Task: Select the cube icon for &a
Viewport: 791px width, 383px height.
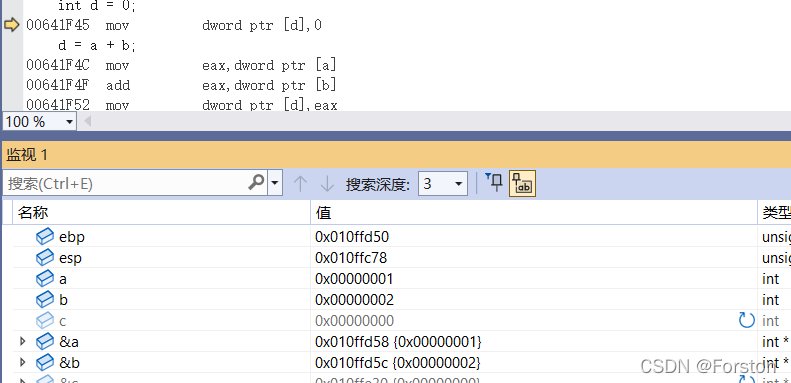Action: 45,342
